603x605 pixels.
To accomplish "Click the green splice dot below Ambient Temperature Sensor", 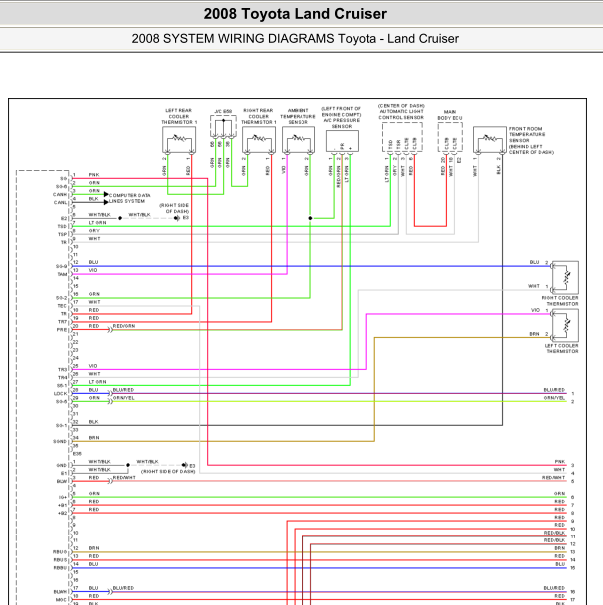I will [x=310, y=218].
